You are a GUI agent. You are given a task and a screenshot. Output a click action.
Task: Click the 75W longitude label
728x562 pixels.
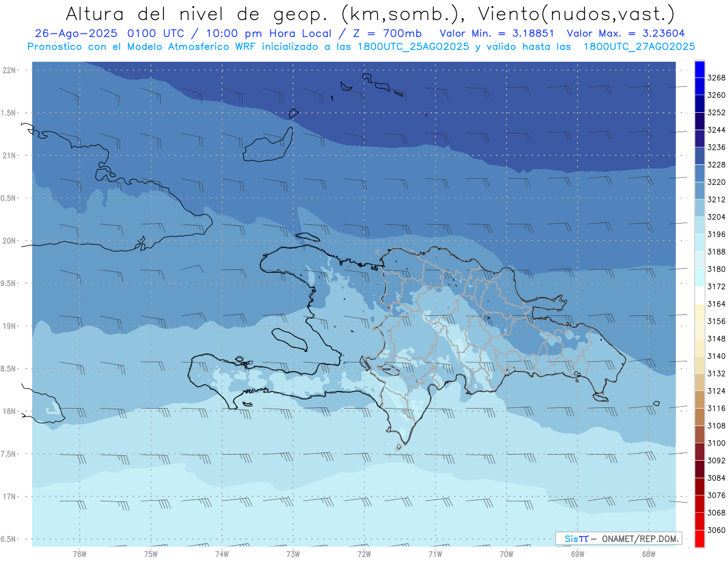tap(151, 554)
